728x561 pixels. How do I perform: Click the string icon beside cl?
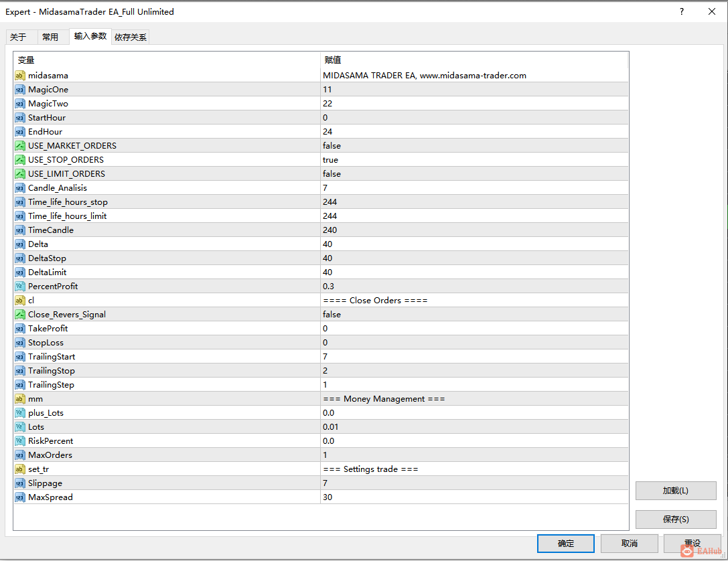tap(19, 300)
